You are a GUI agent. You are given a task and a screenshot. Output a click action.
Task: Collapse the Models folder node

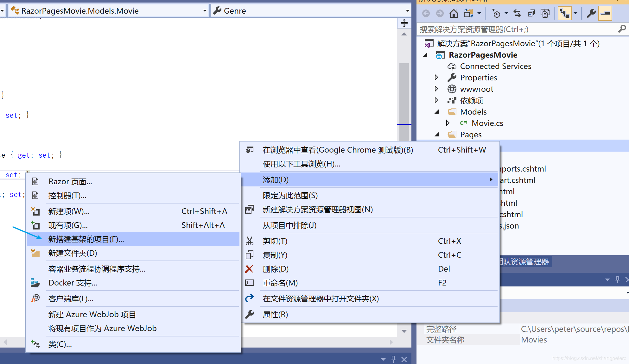coord(437,112)
